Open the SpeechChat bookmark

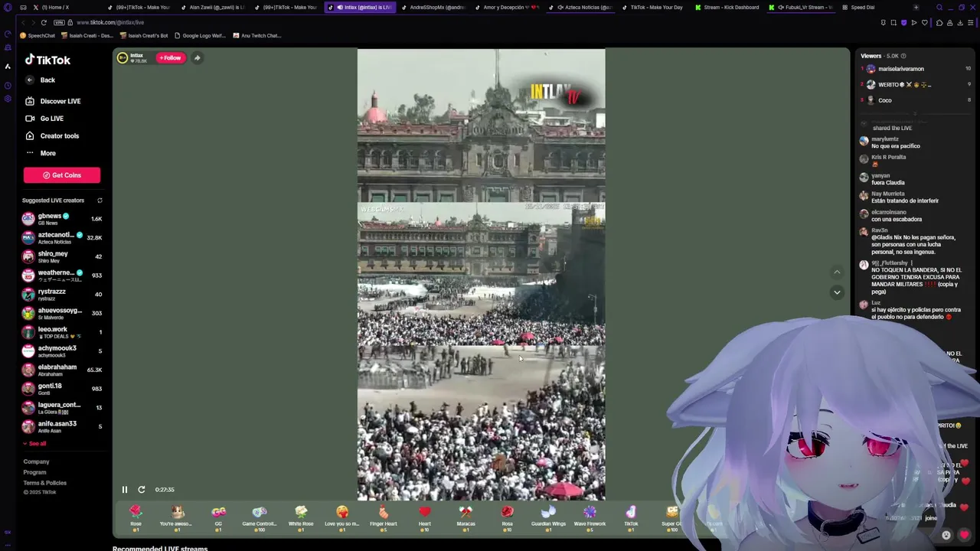click(38, 35)
